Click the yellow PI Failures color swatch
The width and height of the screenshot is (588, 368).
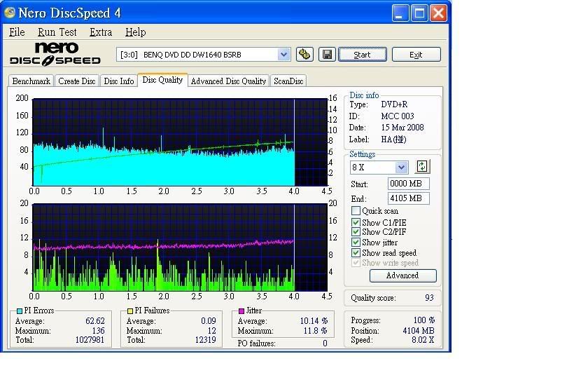130,311
